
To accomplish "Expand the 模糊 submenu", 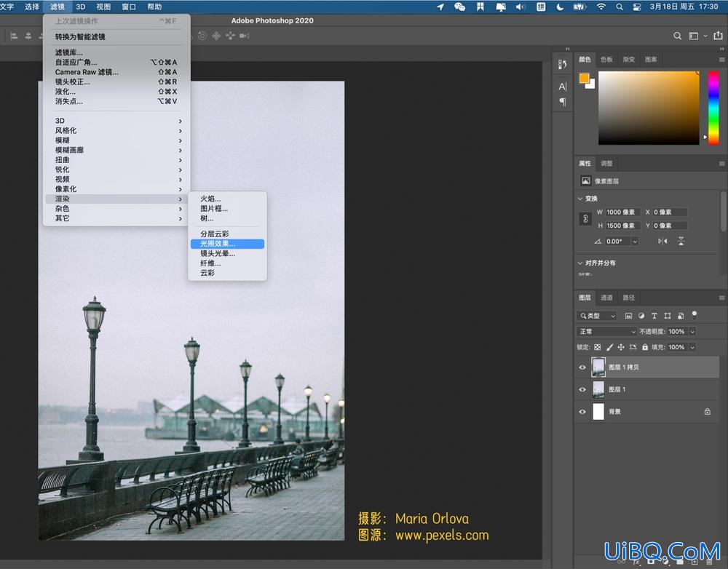I will click(116, 140).
